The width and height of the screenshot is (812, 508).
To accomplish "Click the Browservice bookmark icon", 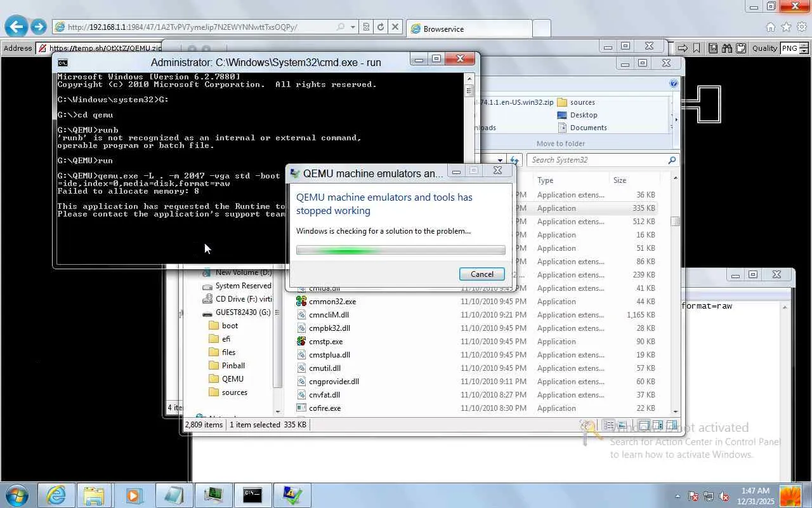I will pos(697,48).
